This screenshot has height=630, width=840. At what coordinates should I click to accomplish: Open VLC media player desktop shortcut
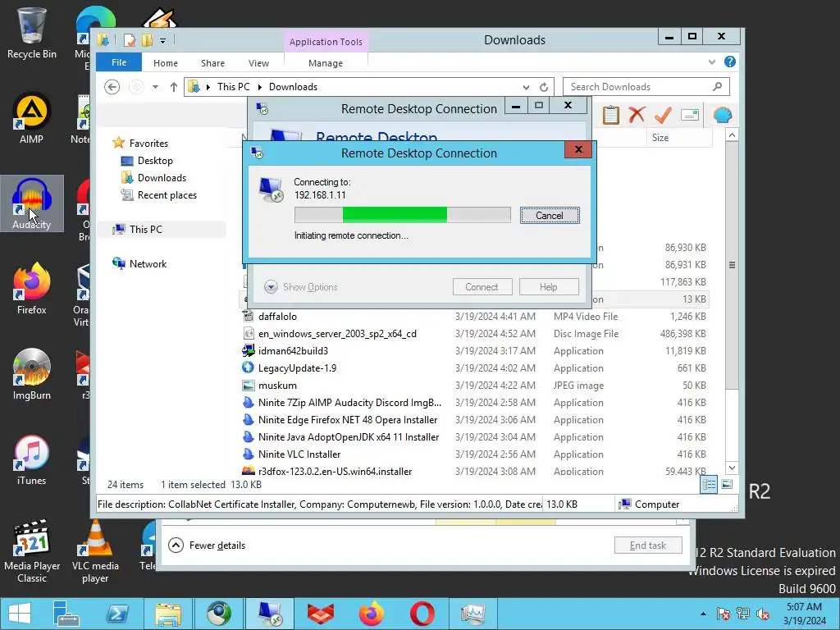[95, 550]
